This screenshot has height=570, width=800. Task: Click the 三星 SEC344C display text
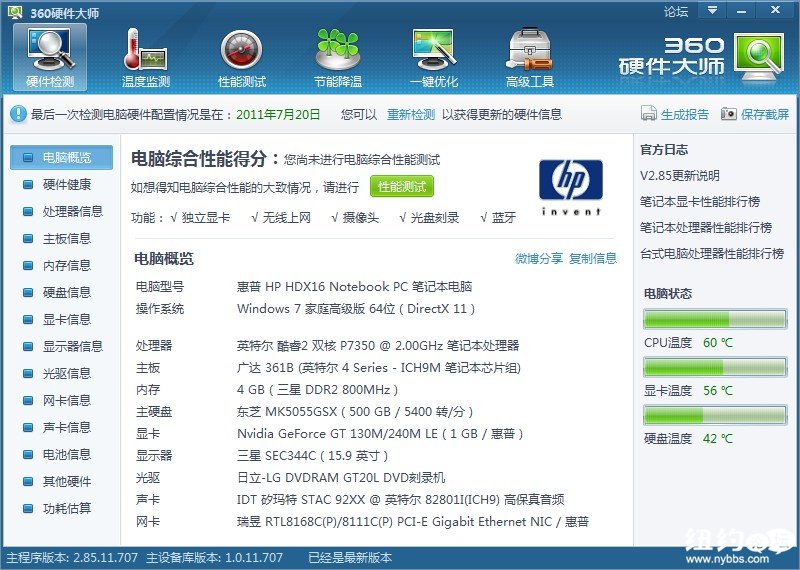(x=312, y=456)
